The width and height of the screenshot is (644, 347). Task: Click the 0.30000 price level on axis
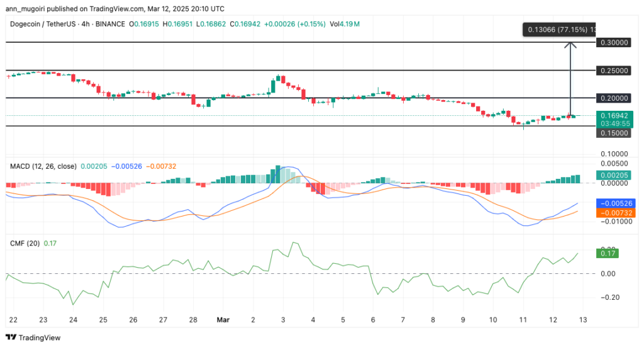pyautogui.click(x=613, y=42)
